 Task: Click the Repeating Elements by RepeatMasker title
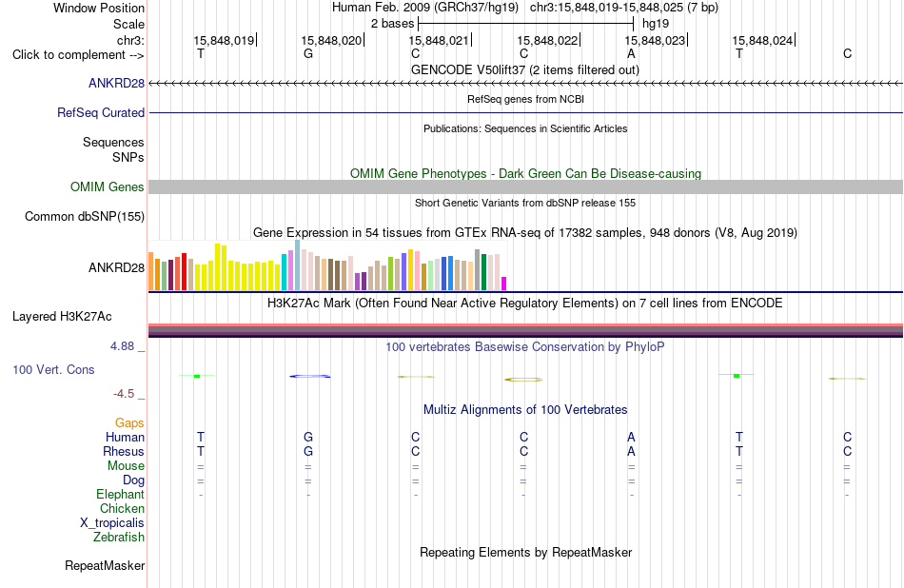pyautogui.click(x=526, y=552)
